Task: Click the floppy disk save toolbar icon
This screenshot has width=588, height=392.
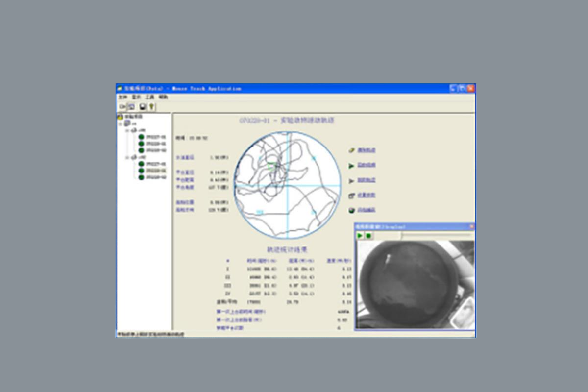Action: click(x=143, y=106)
